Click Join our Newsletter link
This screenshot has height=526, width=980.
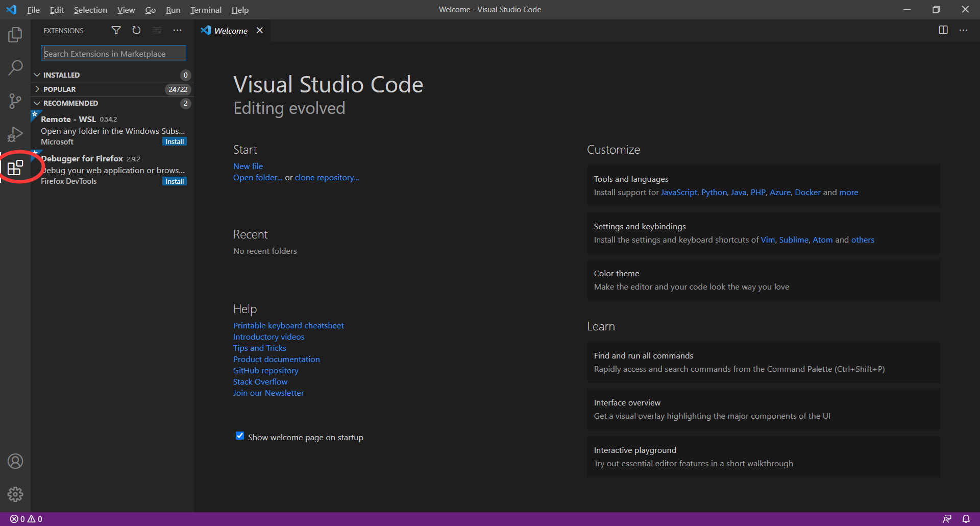(268, 393)
